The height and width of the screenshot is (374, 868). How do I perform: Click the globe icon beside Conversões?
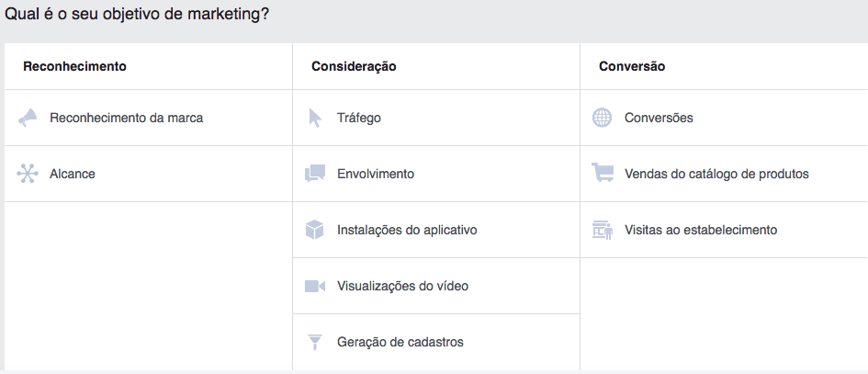(x=602, y=118)
